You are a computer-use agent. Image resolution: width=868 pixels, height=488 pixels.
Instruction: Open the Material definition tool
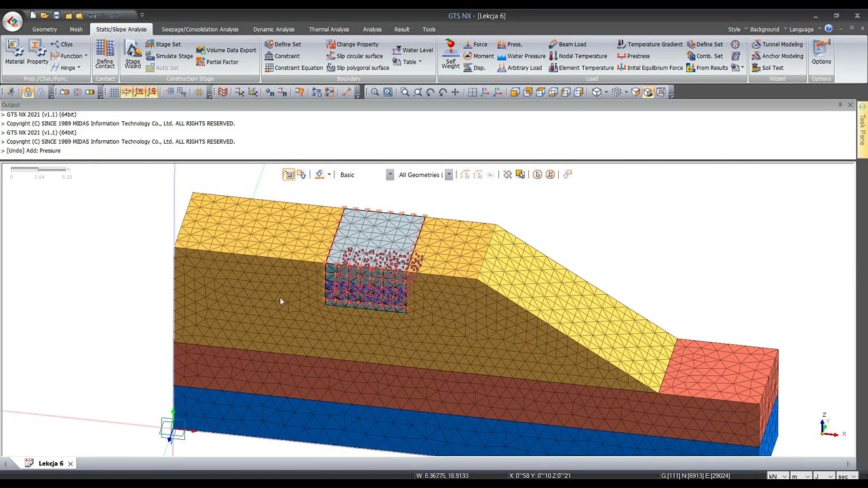point(14,53)
